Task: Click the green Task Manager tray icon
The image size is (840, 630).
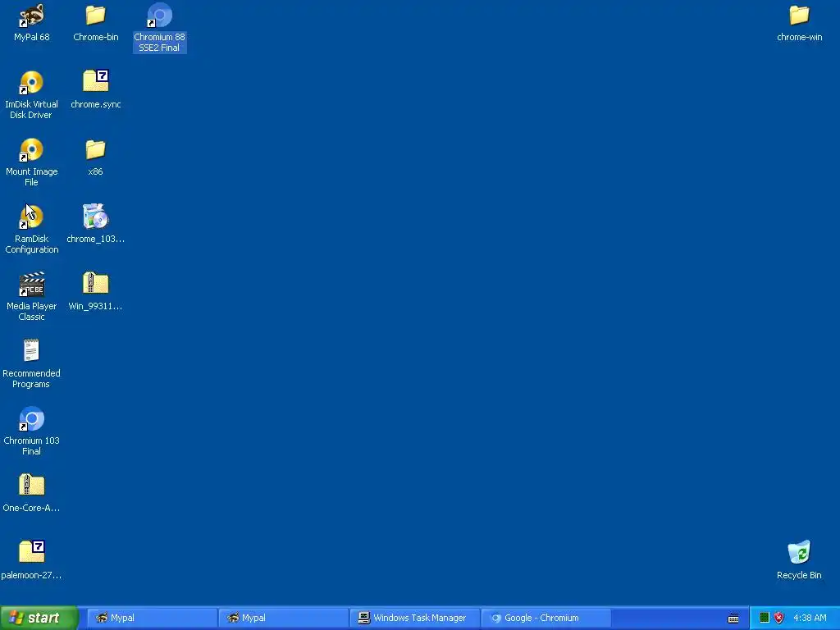Action: (765, 618)
